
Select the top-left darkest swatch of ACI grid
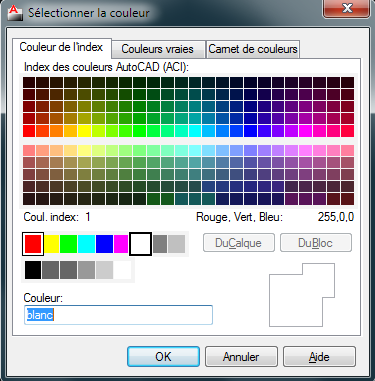click(x=29, y=82)
